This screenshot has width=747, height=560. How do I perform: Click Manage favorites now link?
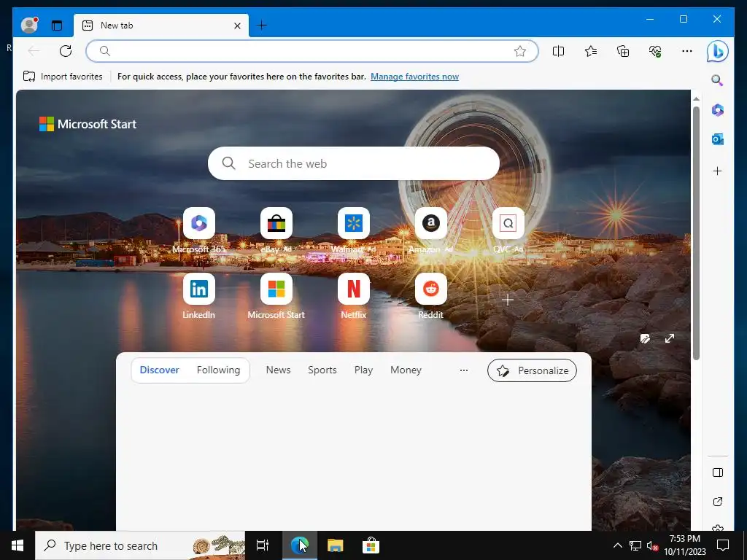pos(414,76)
